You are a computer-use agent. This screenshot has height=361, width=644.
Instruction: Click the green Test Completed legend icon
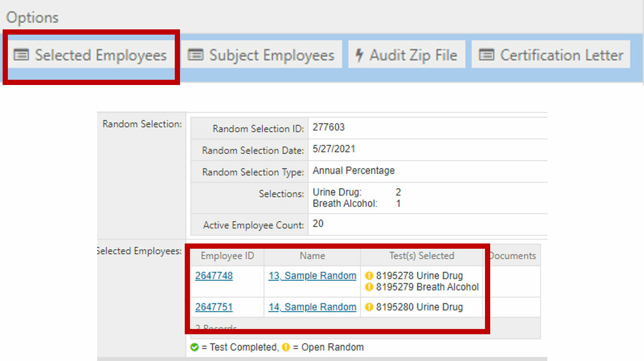195,347
